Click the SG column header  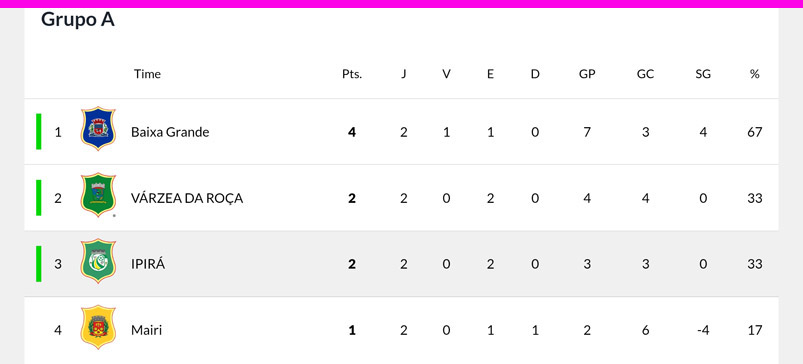[703, 74]
